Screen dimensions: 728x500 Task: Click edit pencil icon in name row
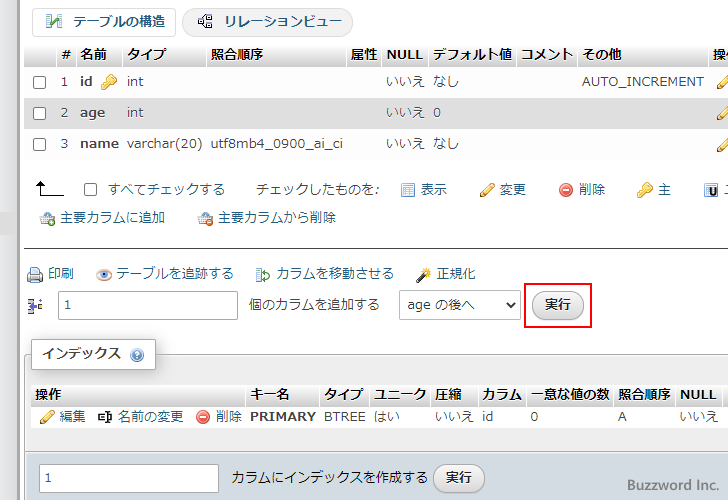722,144
